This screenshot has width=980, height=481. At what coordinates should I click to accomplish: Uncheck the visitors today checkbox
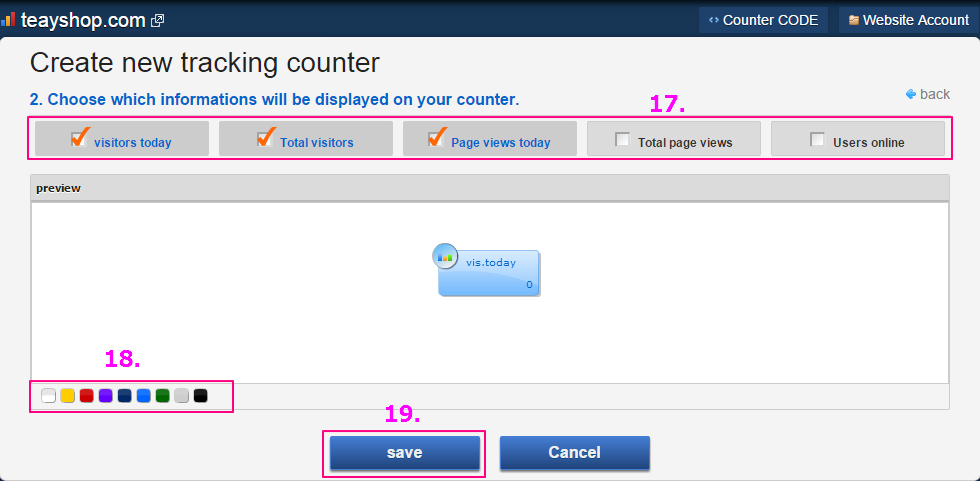(x=81, y=139)
